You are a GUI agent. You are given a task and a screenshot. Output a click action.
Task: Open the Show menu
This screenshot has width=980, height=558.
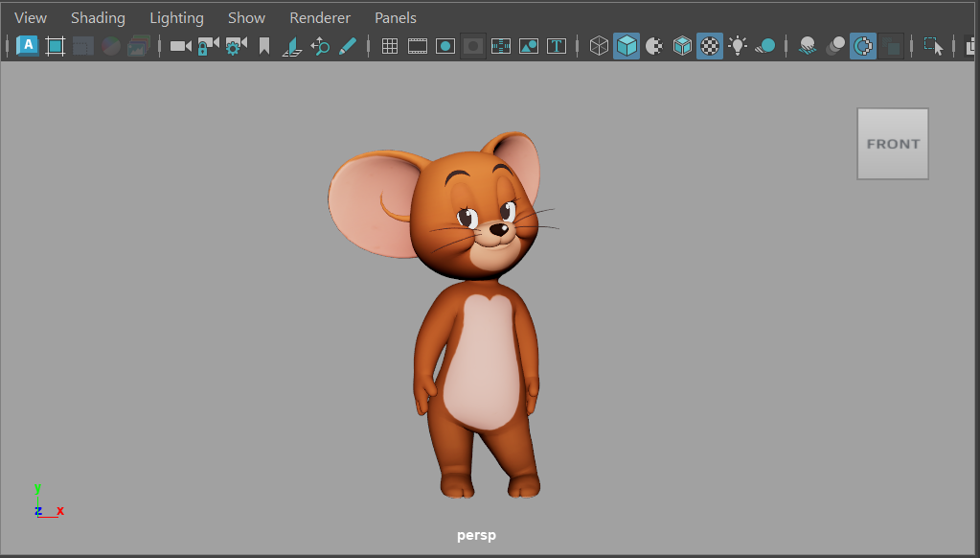tap(247, 18)
